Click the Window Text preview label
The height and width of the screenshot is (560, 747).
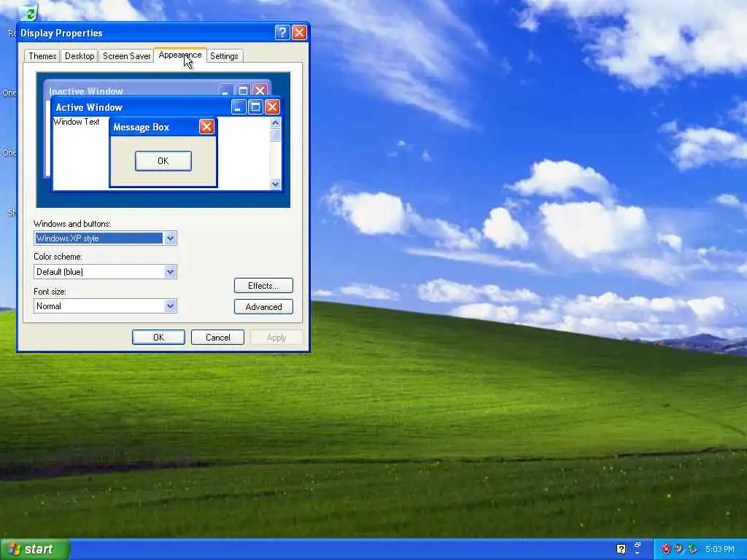click(76, 122)
